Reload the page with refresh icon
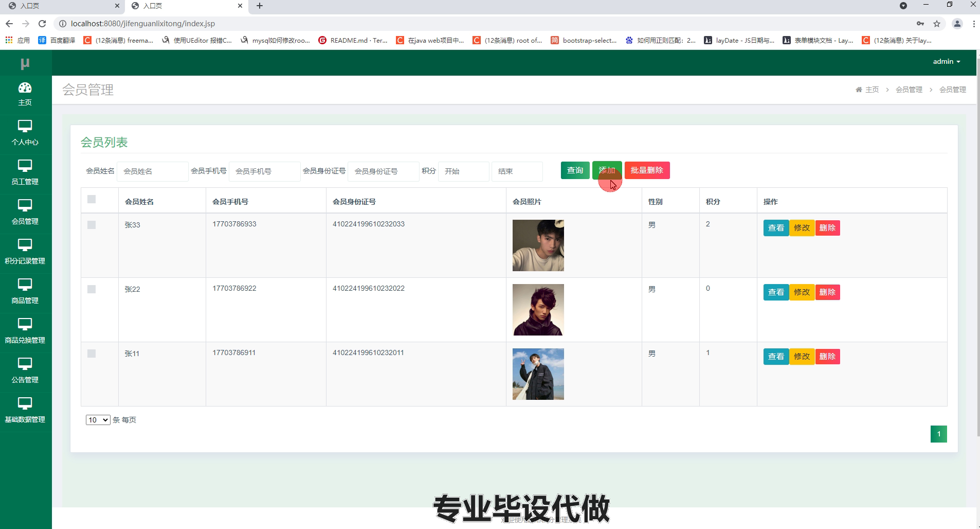Screen dimensions: 980x529 click(x=42, y=24)
